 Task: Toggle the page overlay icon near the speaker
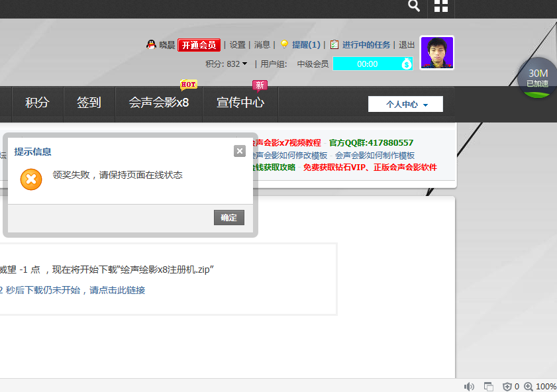click(x=488, y=386)
